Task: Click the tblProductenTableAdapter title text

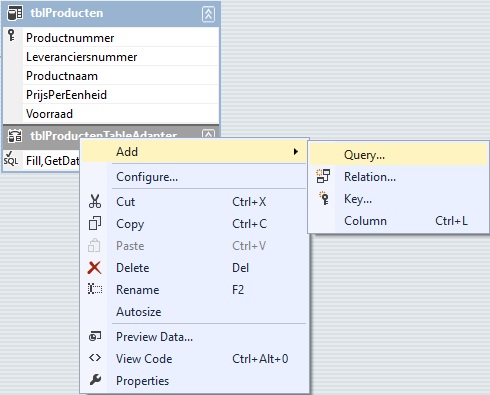Action: (x=104, y=135)
